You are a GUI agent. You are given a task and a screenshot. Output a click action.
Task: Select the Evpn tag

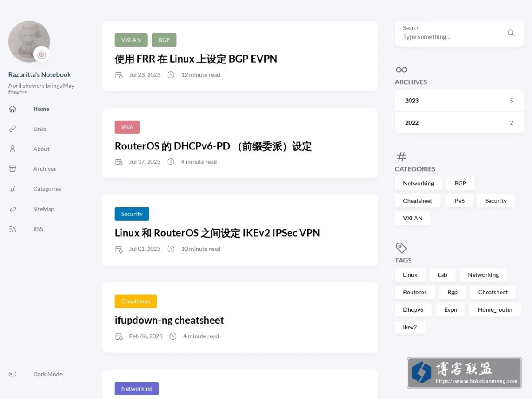pyautogui.click(x=450, y=310)
